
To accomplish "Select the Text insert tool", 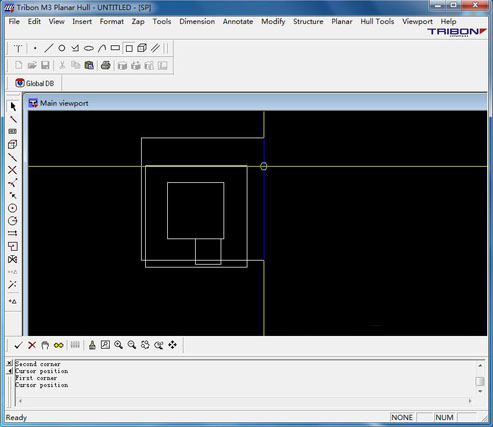I will pyautogui.click(x=18, y=49).
